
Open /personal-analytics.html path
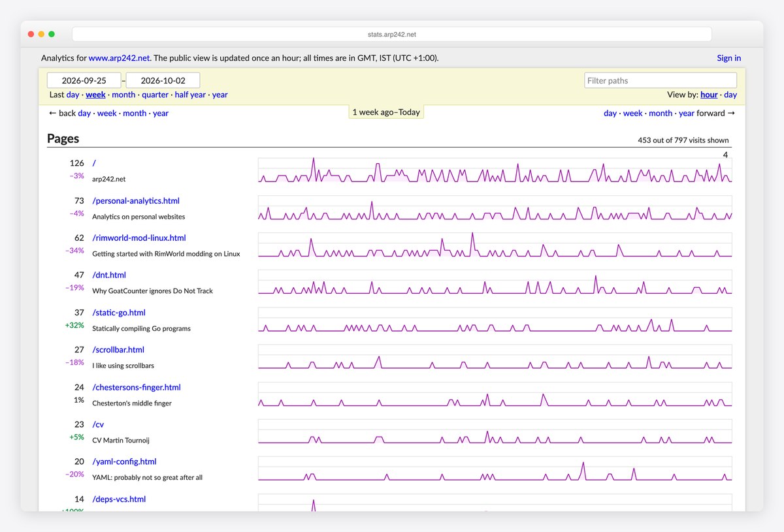[136, 200]
